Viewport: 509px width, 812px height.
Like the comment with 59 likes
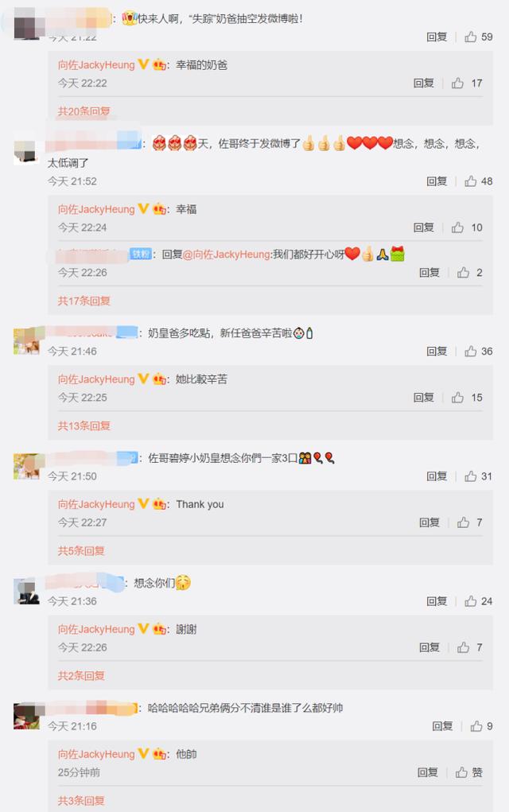click(x=471, y=37)
